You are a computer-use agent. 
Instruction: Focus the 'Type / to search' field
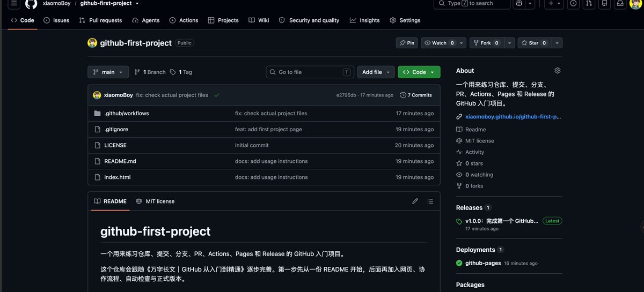click(472, 3)
